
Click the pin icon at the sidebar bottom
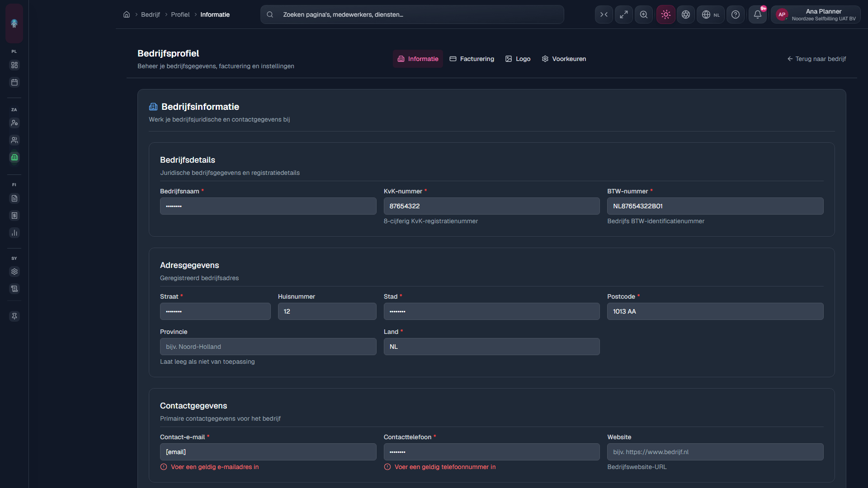[14, 316]
